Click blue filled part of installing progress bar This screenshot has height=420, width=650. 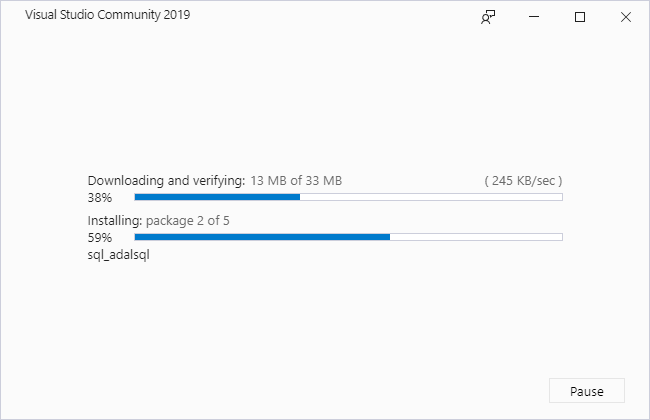coord(262,237)
